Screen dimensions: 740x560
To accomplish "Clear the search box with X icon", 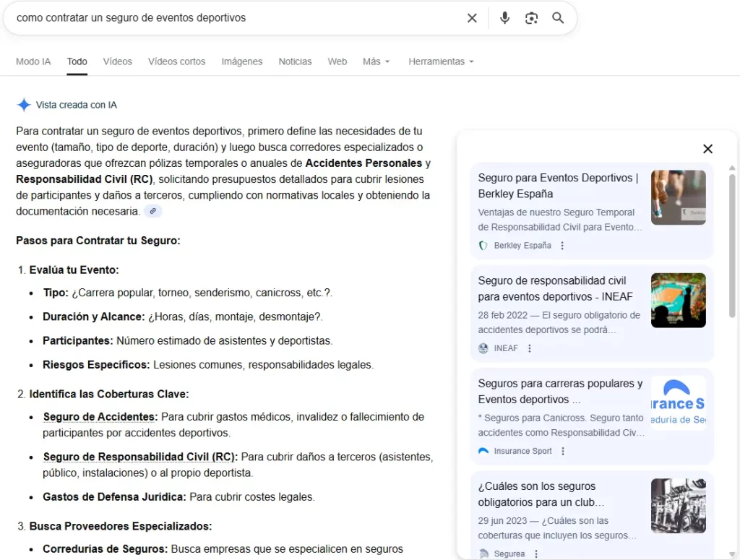I will [472, 18].
